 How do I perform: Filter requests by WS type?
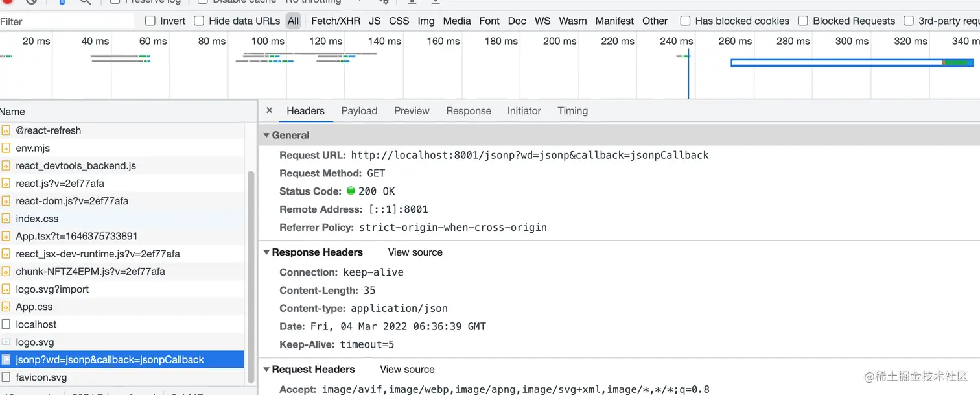click(542, 21)
